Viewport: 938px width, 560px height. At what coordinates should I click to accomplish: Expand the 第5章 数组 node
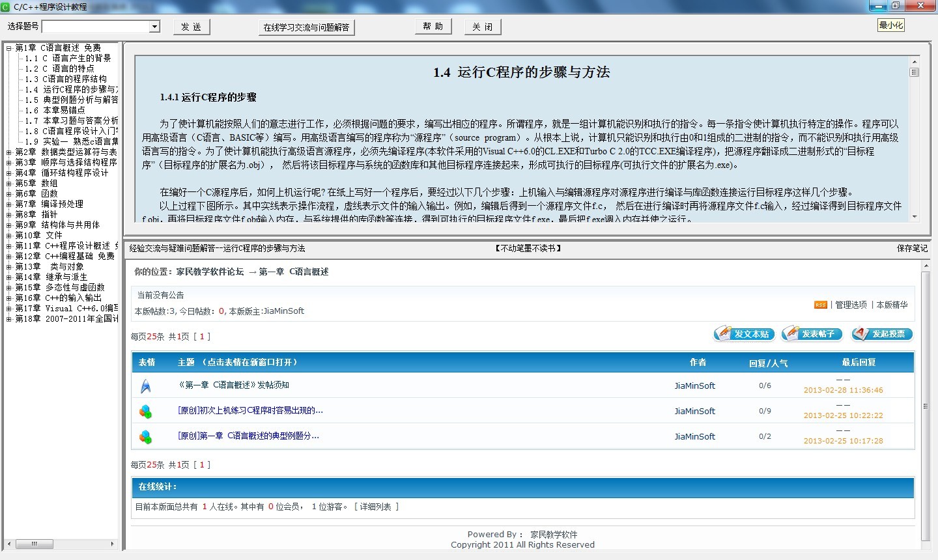pyautogui.click(x=8, y=183)
